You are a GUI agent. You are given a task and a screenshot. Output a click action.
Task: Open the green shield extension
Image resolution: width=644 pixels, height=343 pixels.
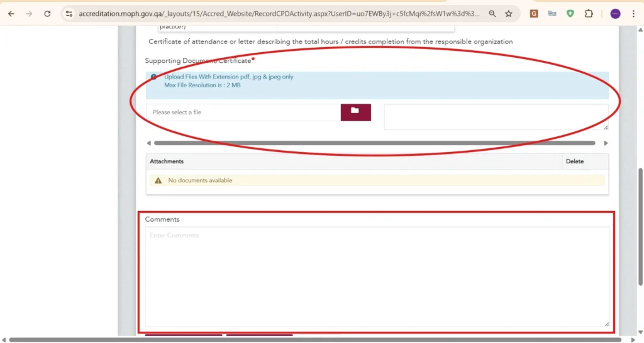(x=570, y=14)
